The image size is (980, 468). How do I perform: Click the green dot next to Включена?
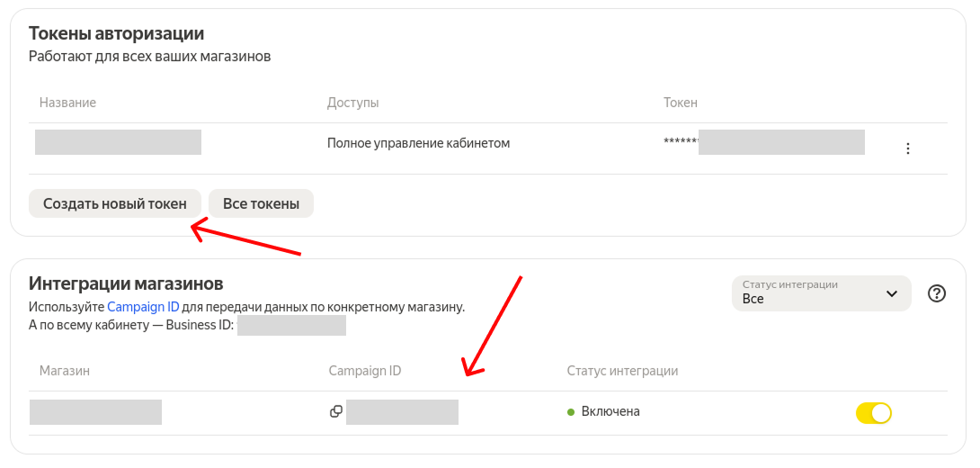(571, 412)
